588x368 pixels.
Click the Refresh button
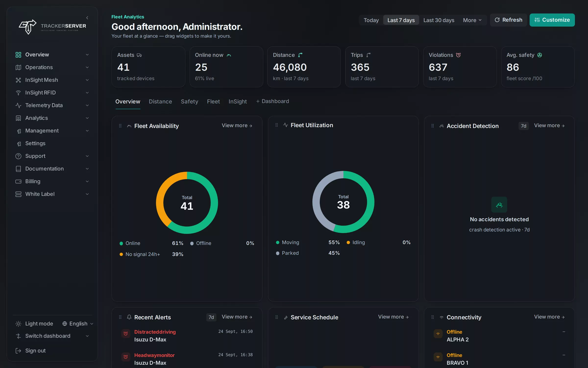click(x=508, y=20)
